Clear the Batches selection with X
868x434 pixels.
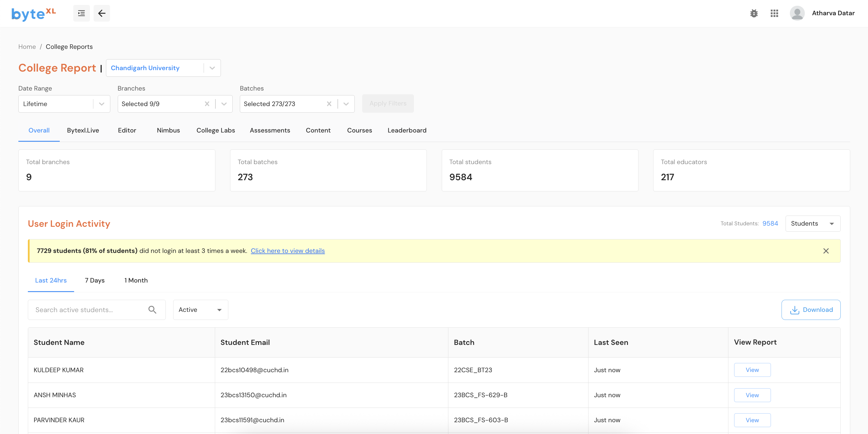329,104
